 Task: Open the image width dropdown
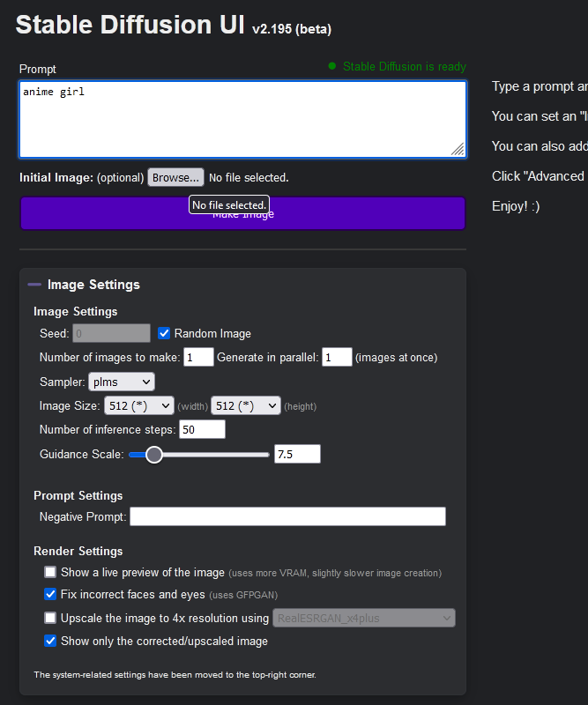139,406
